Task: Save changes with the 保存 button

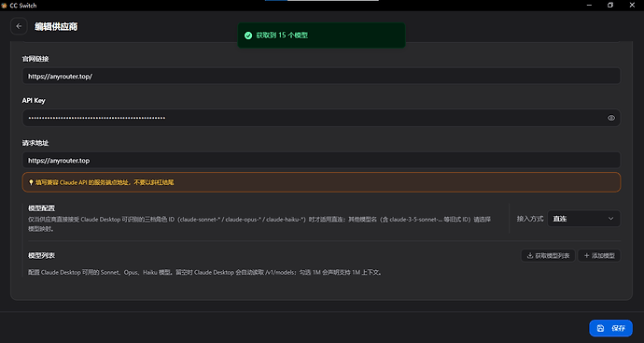Action: (610, 328)
